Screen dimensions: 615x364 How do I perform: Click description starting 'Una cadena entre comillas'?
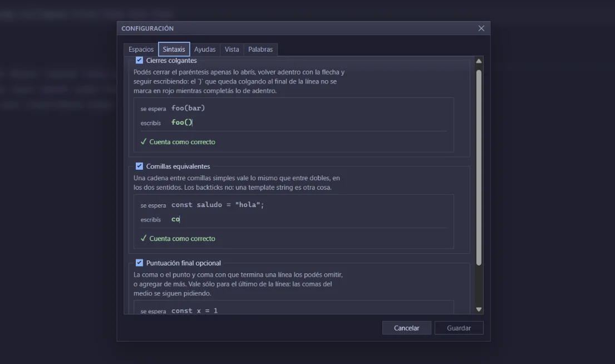tap(237, 183)
